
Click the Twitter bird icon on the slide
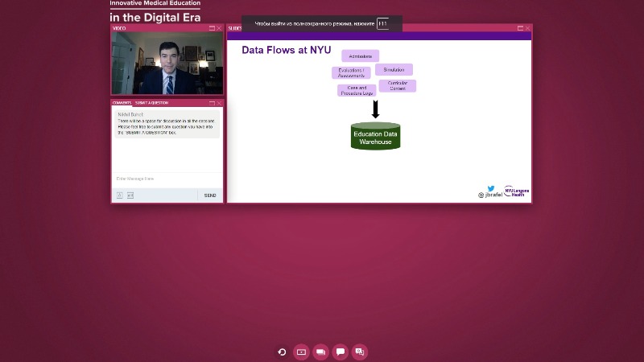coord(491,188)
